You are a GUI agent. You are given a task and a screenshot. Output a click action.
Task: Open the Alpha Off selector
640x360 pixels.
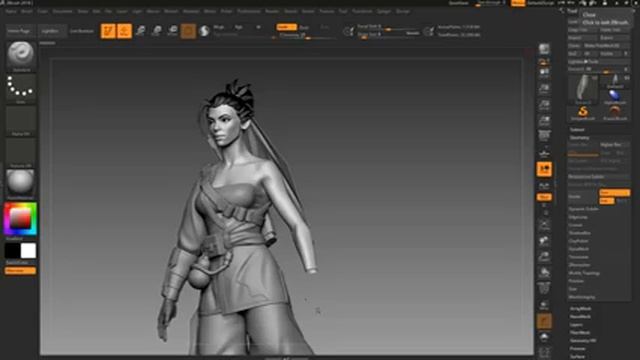pos(20,121)
